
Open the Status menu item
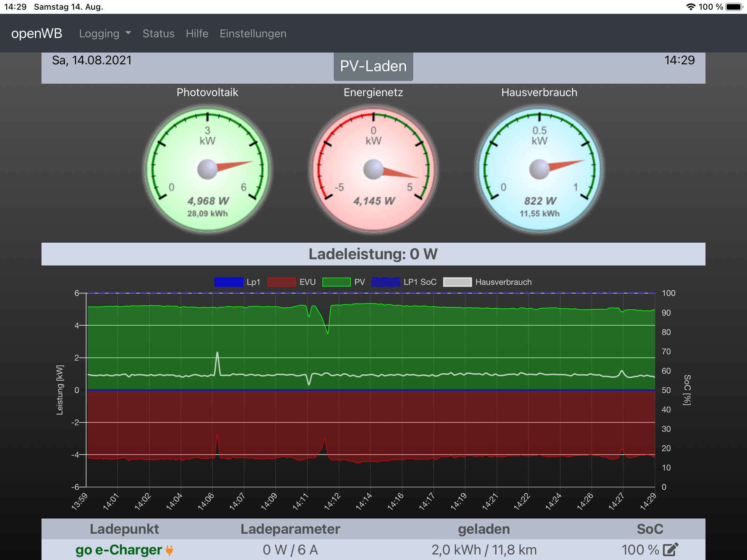coord(158,34)
